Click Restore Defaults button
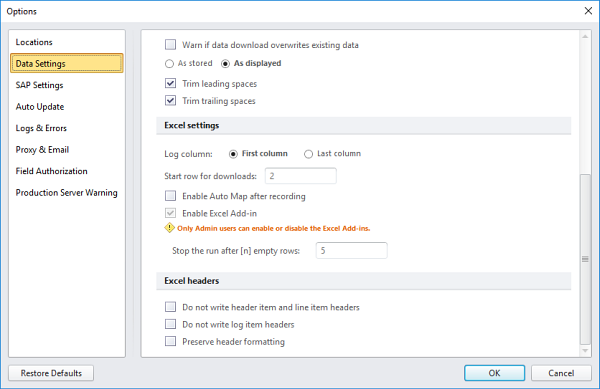The image size is (600, 389). [51, 373]
